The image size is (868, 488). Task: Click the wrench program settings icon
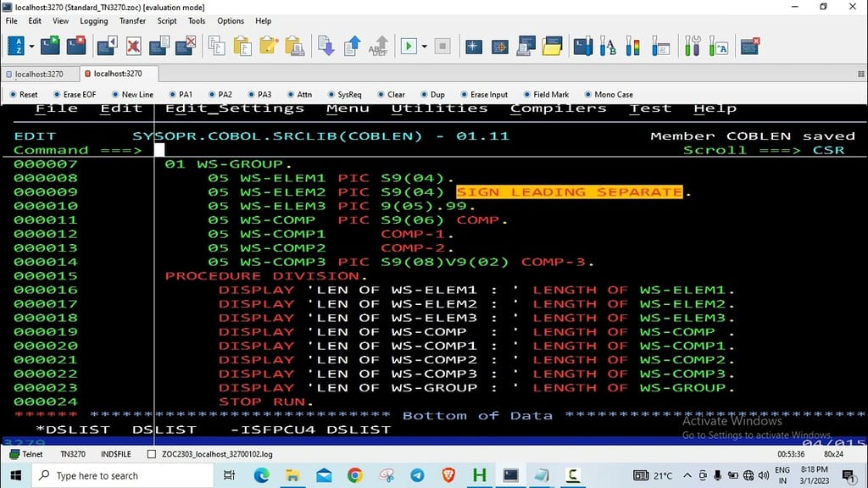coord(693,46)
